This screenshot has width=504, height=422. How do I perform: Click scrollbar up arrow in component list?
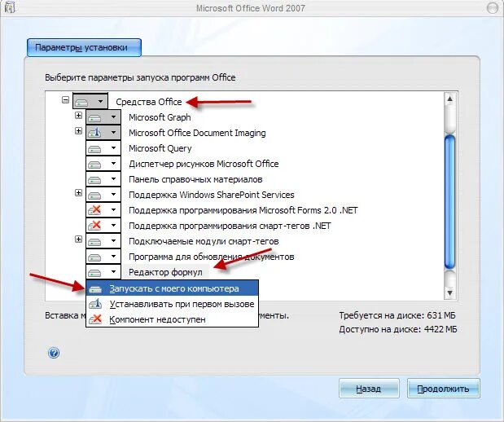pos(450,99)
